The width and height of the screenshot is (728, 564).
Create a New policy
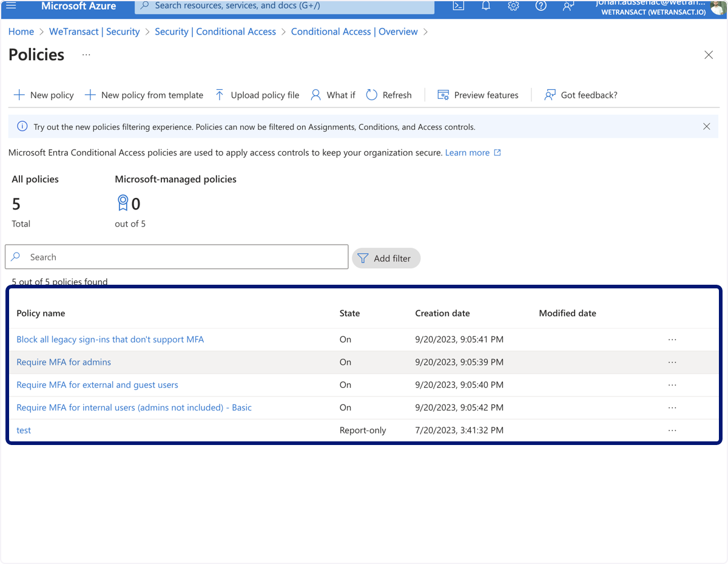(44, 95)
